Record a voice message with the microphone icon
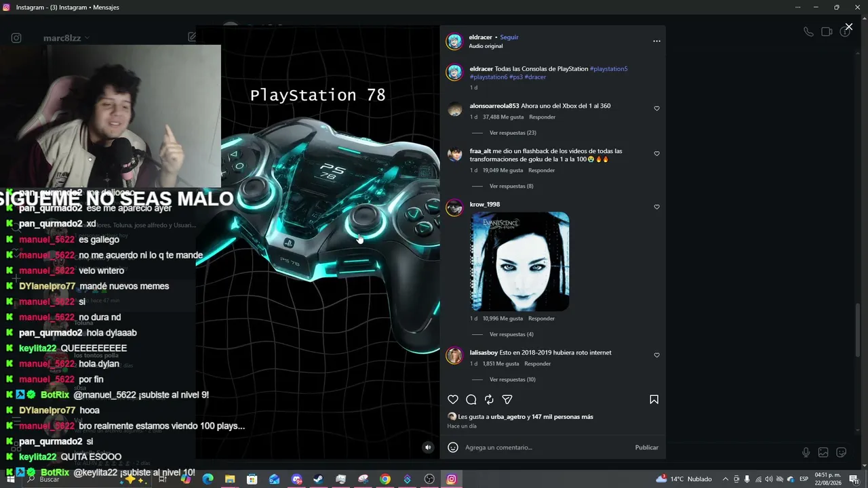 pos(806,453)
